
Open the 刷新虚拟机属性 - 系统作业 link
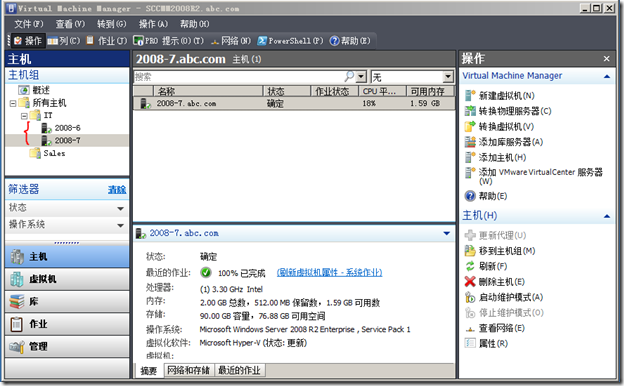(330, 273)
